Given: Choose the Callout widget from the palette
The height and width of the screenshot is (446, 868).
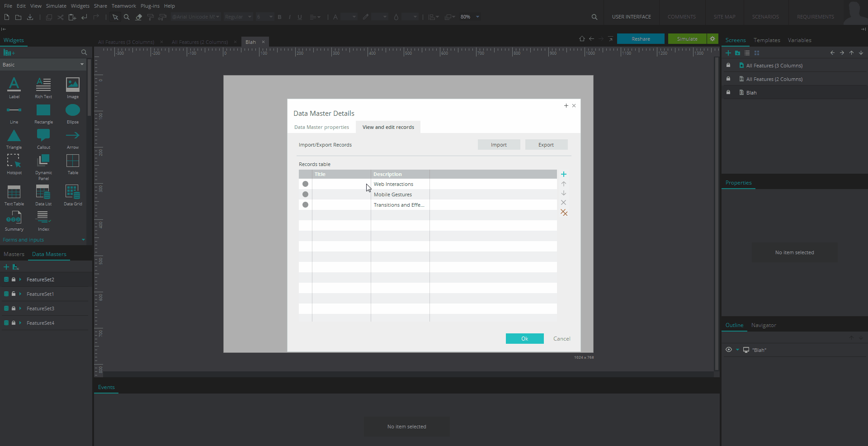Looking at the screenshot, I should pos(43,136).
